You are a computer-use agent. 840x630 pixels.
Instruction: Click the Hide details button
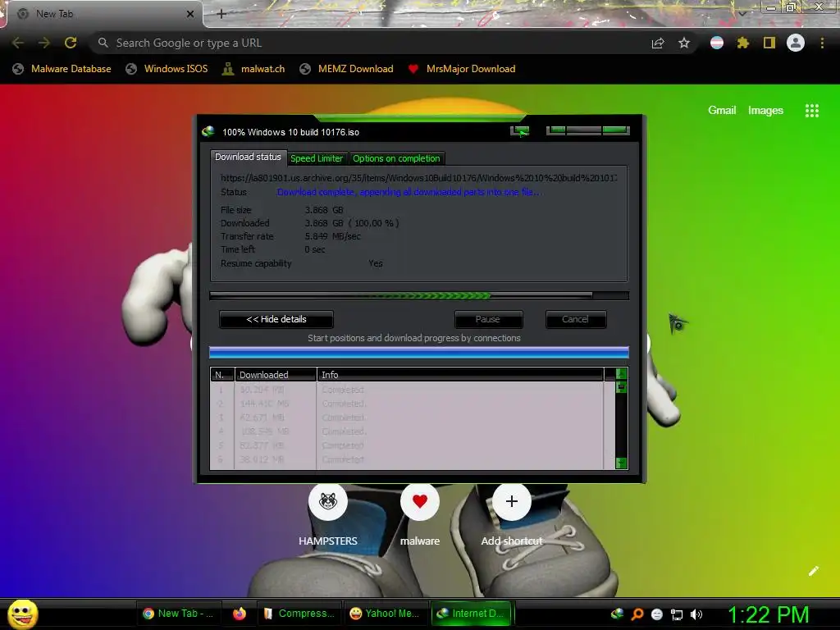click(276, 319)
